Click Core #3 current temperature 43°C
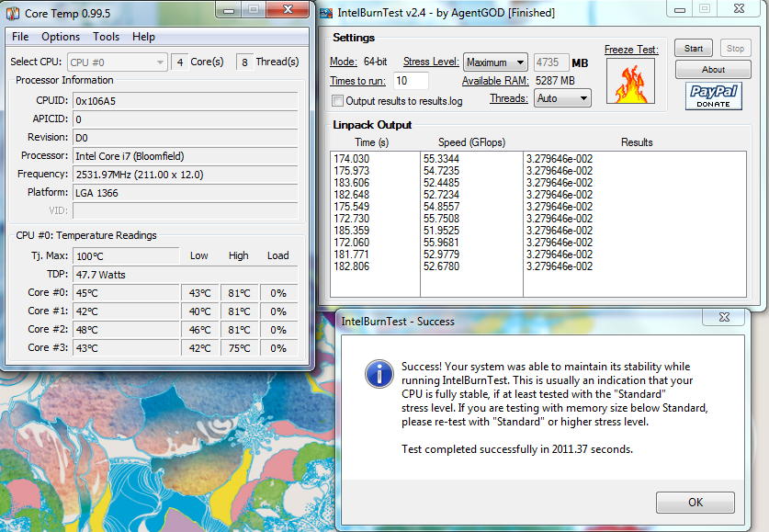Image resolution: width=769 pixels, height=532 pixels. [126, 348]
